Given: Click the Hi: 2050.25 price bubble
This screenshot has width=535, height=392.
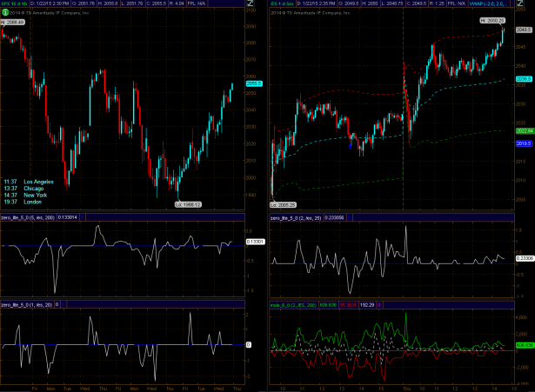Looking at the screenshot, I should pyautogui.click(x=492, y=21).
